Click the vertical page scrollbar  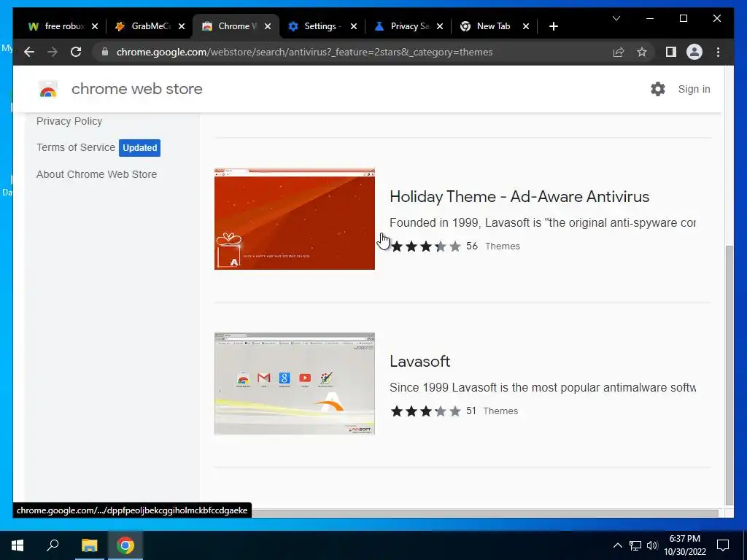729,375
